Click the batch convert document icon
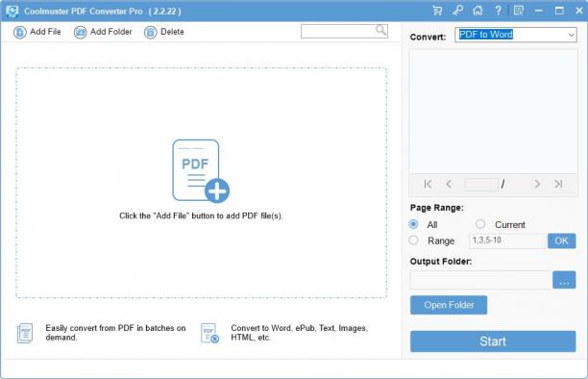 [25, 333]
